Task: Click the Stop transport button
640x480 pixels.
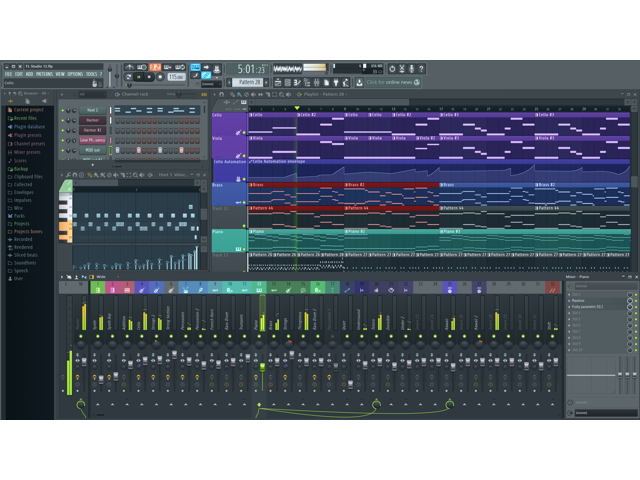Action: tap(149, 76)
